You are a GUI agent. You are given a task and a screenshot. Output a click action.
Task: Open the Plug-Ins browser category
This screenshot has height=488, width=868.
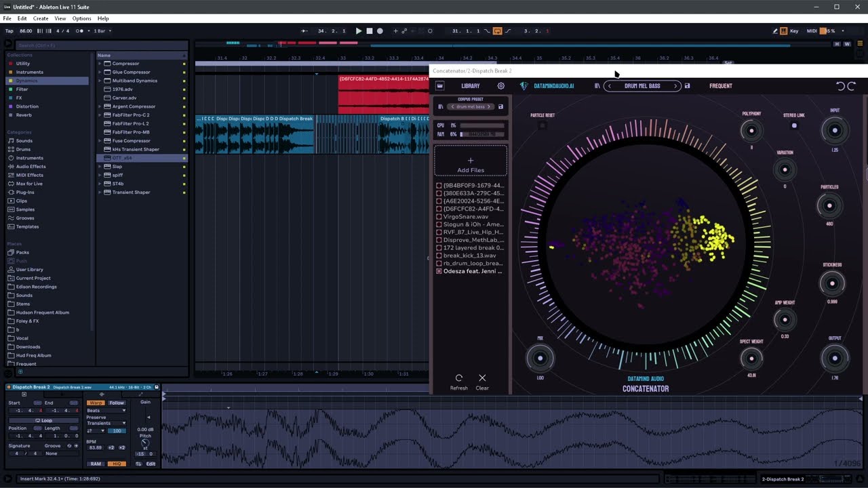(x=25, y=192)
